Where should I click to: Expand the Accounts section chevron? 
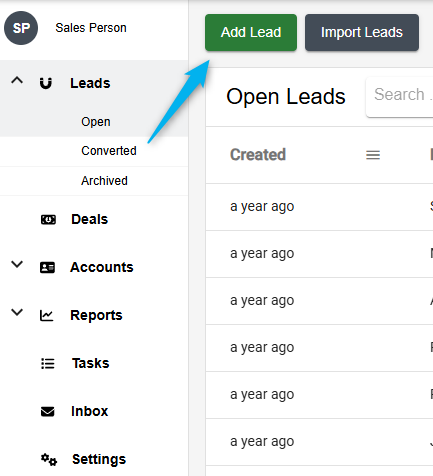click(x=17, y=264)
